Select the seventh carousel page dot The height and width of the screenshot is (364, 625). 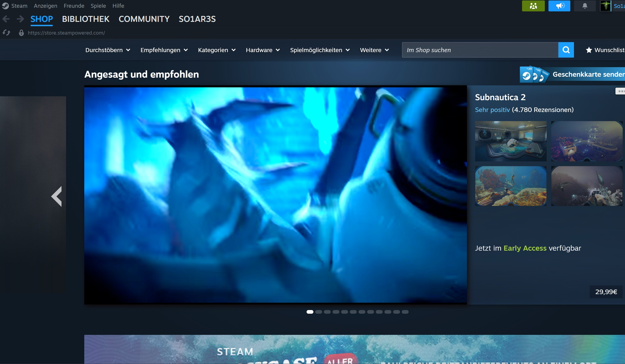coord(362,312)
